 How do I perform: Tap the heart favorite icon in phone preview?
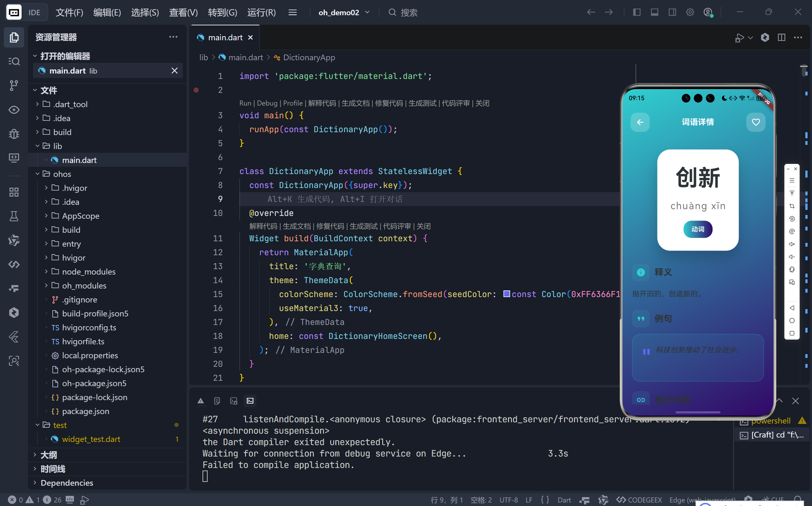click(755, 122)
